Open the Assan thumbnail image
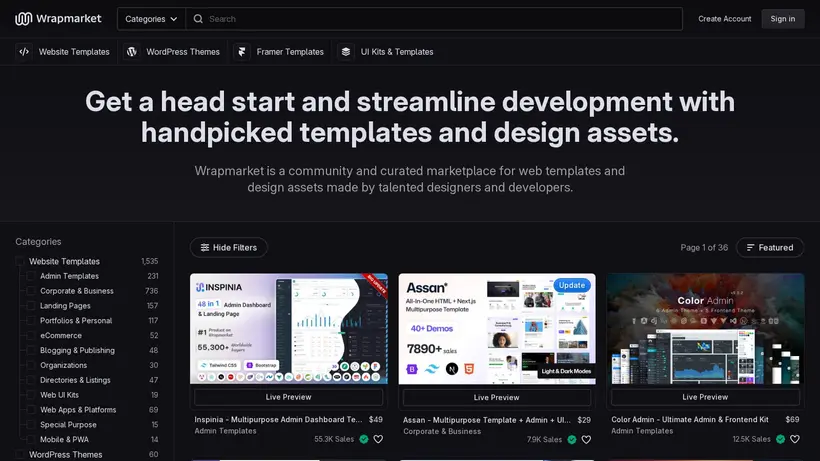The image size is (820, 461). (497, 329)
